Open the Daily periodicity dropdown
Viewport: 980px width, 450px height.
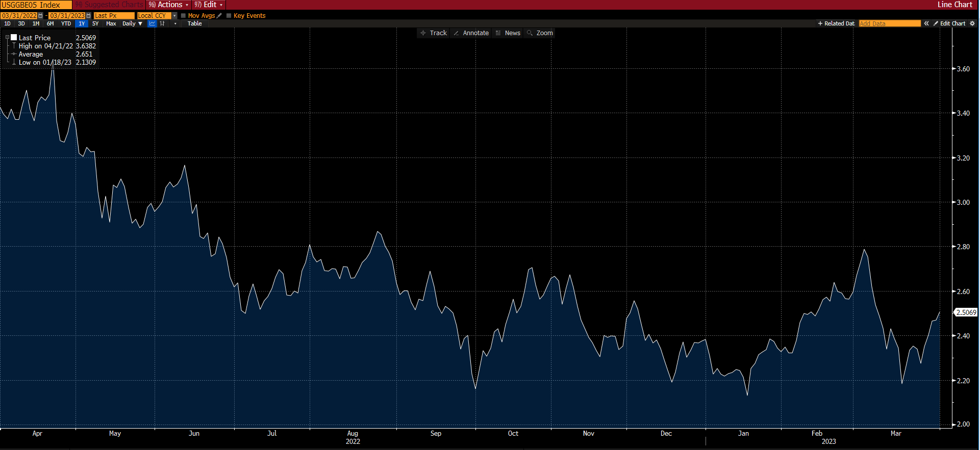click(132, 23)
